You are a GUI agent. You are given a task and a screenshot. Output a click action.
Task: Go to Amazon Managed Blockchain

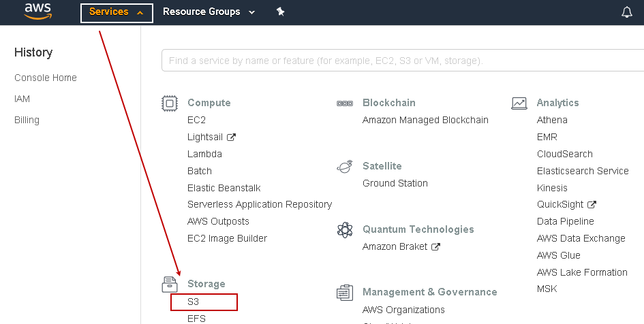click(x=425, y=120)
